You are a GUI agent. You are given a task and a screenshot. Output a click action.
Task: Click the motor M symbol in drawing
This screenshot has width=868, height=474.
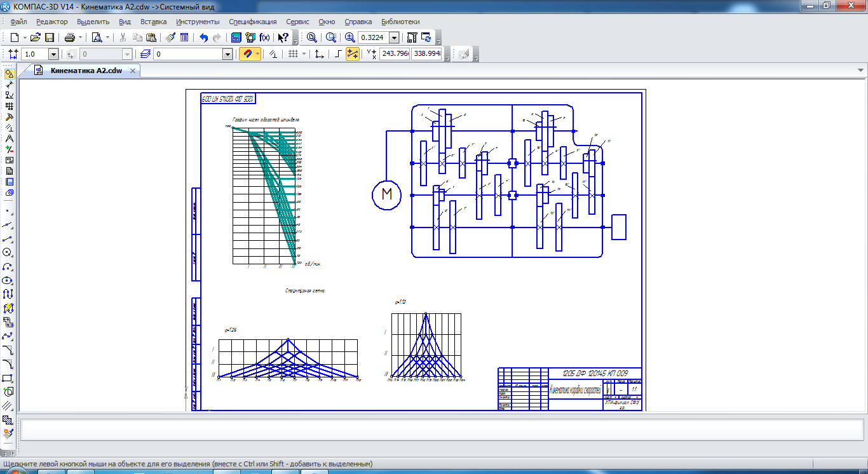[387, 194]
